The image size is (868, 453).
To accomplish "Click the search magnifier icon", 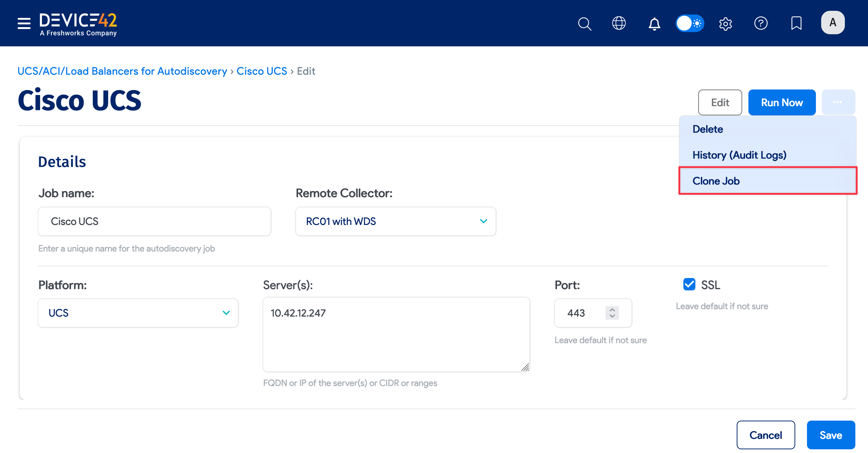I will (x=585, y=24).
